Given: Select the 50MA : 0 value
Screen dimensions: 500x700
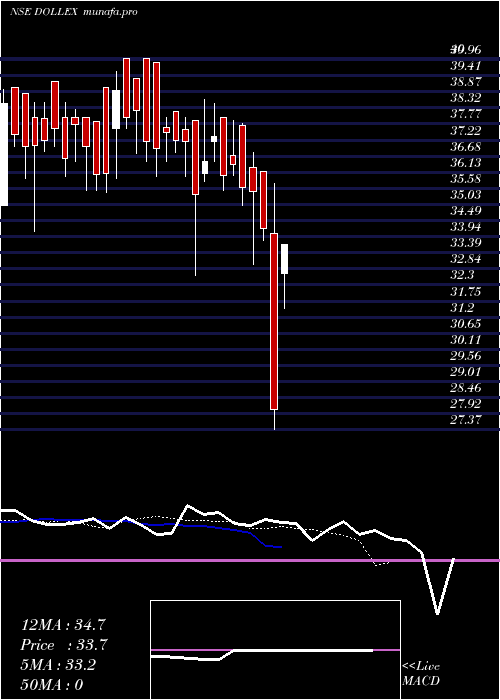Looking at the screenshot, I should coord(52,685).
